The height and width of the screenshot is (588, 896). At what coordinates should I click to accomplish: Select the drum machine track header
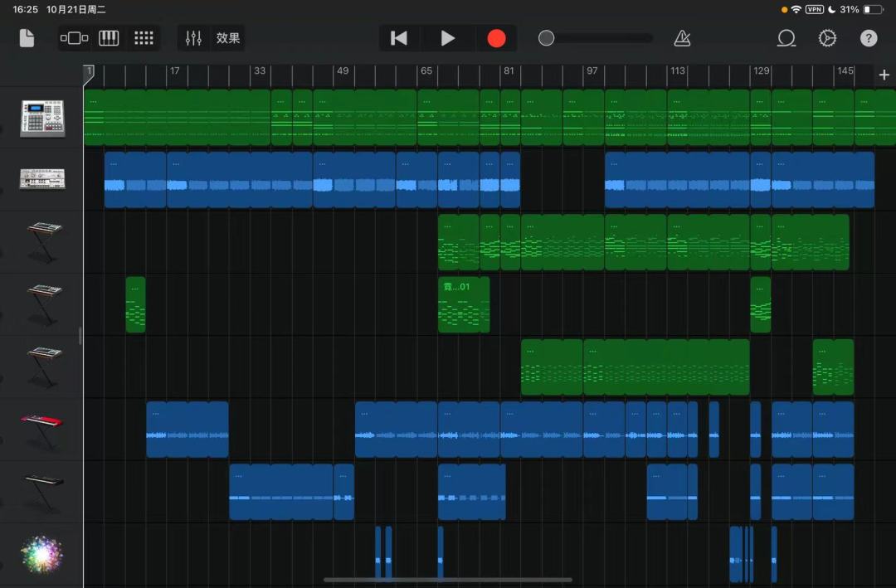point(42,119)
